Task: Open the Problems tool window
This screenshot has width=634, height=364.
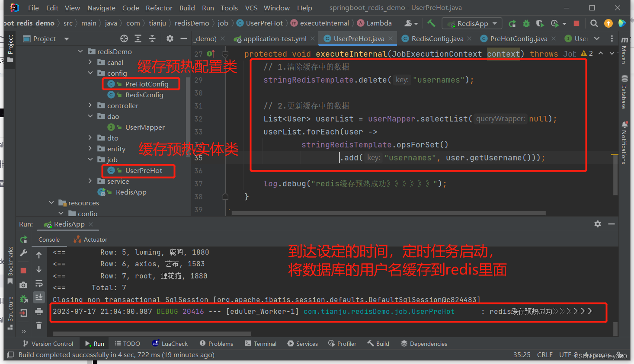Action: click(216, 344)
